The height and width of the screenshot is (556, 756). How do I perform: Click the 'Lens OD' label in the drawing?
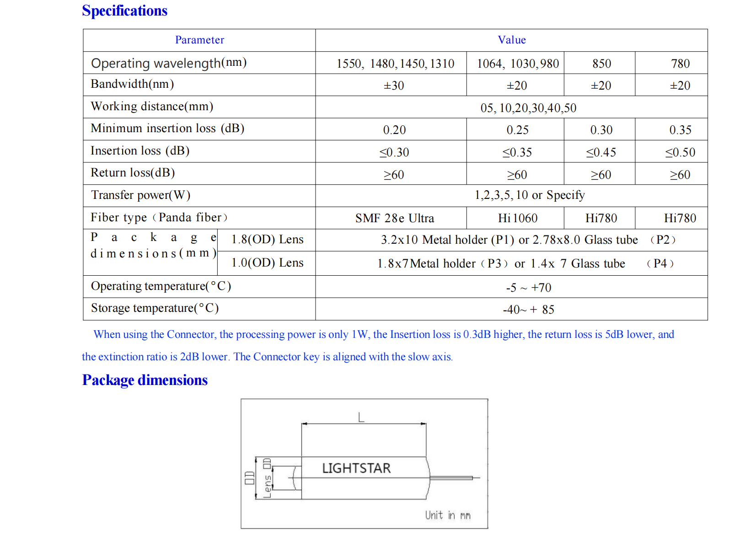(x=267, y=478)
